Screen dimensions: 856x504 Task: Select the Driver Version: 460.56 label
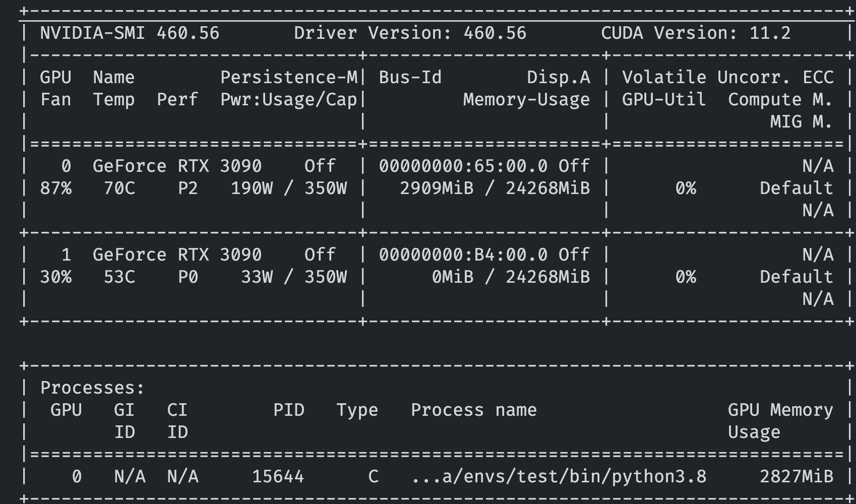[408, 33]
